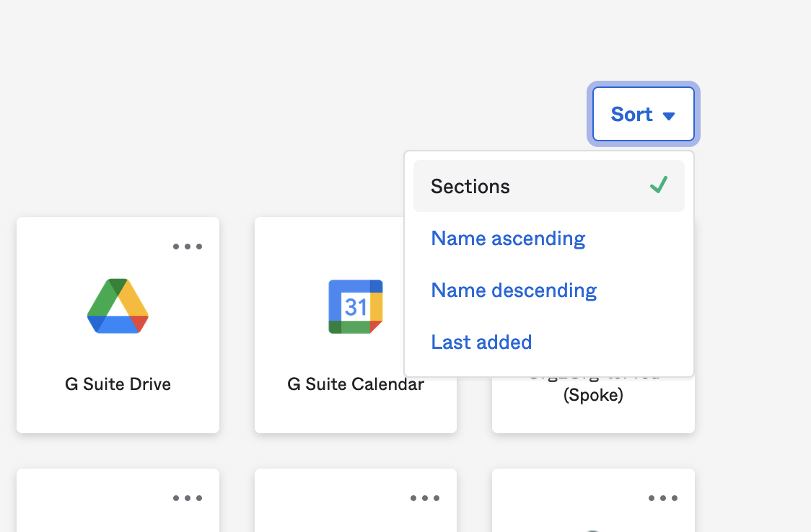The width and height of the screenshot is (811, 532).
Task: Open three-dot menu on bottom-middle card
Action: pos(425,498)
